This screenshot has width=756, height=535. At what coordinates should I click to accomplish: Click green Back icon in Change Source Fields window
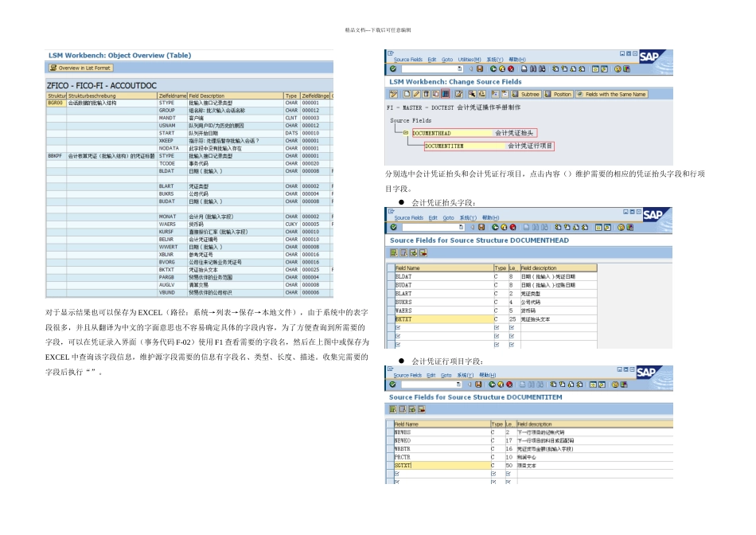point(493,69)
